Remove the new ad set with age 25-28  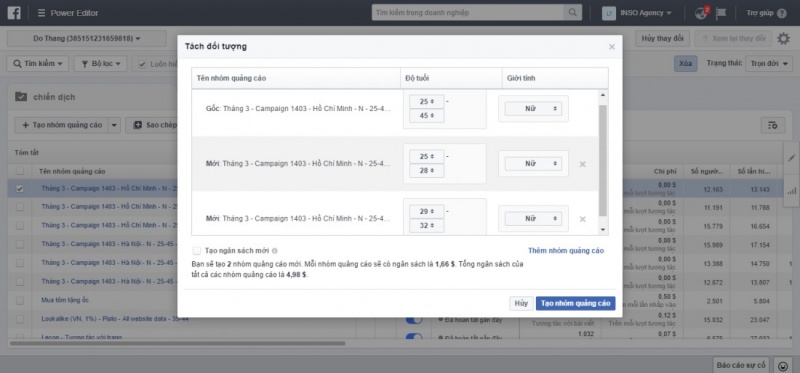583,164
